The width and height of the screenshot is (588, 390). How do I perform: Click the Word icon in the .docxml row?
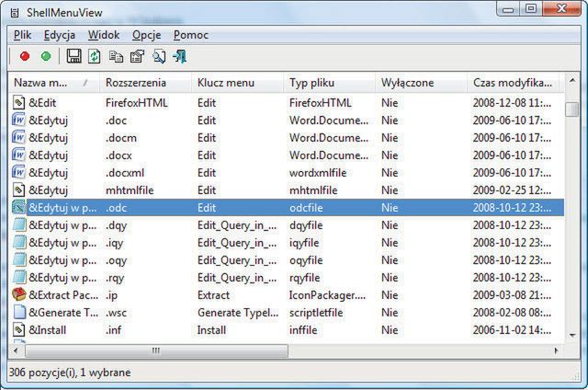(x=18, y=172)
